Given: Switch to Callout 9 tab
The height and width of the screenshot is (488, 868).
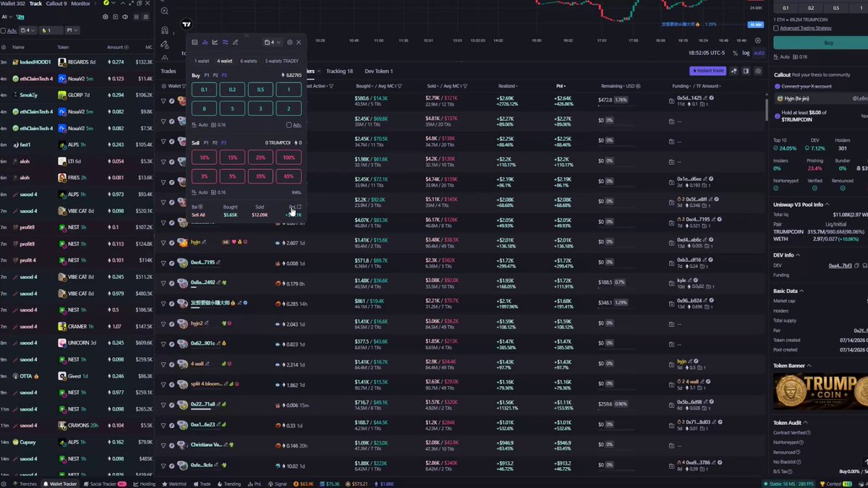Looking at the screenshot, I should (56, 4).
